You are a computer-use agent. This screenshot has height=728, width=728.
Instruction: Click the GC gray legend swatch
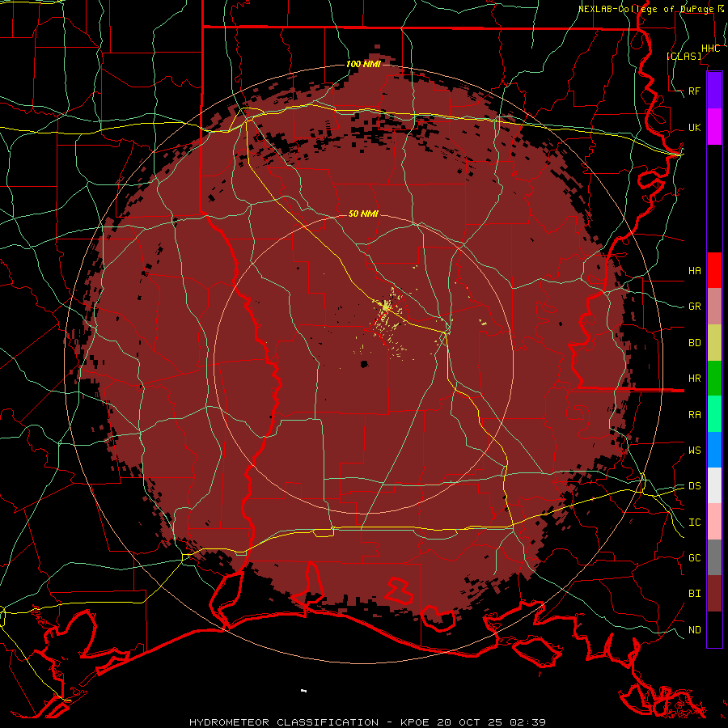point(714,557)
